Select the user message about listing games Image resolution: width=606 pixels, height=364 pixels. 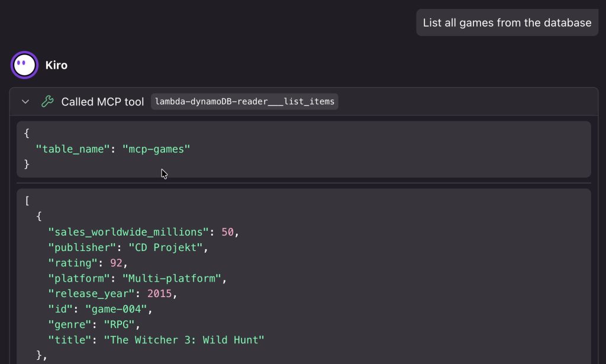[507, 23]
